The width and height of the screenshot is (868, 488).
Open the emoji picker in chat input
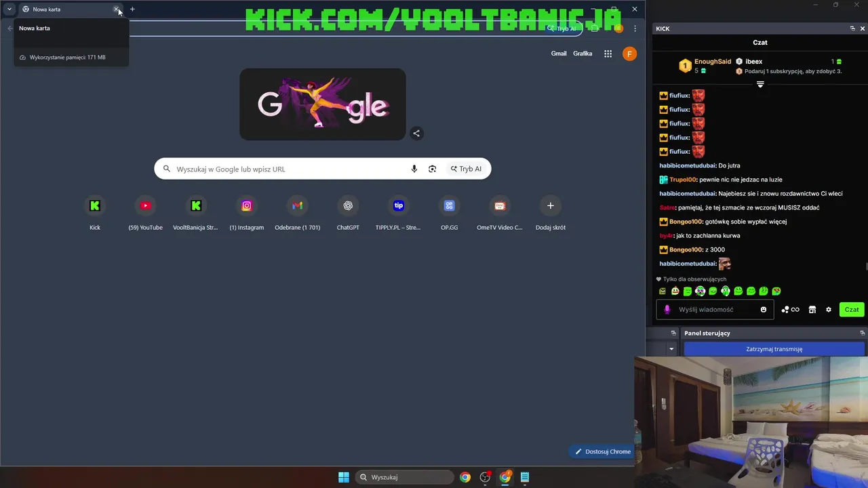764,310
